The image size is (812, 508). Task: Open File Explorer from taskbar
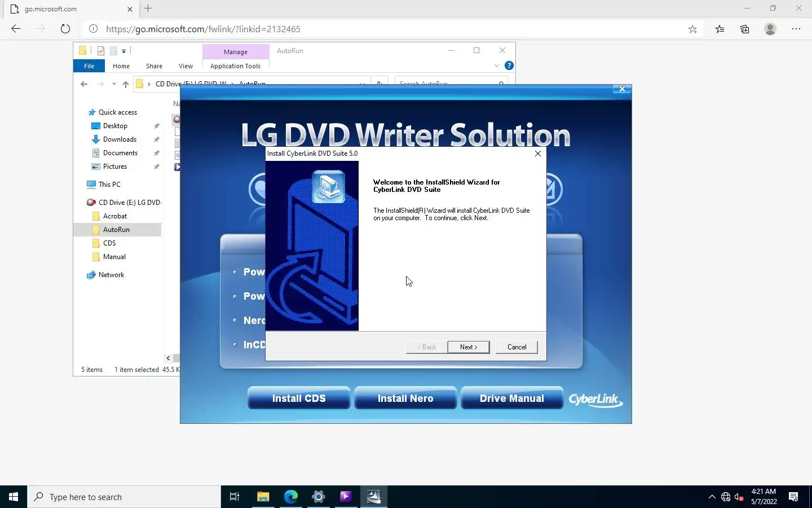(x=263, y=497)
